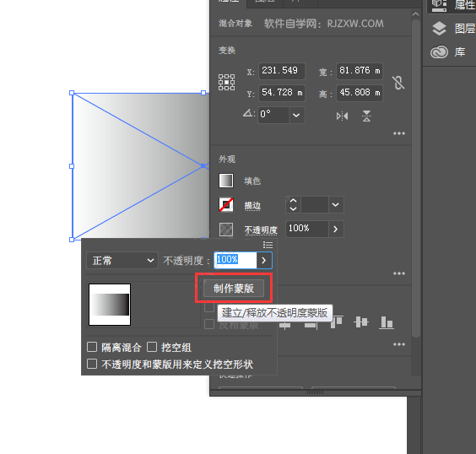Click the vertical align center icon
The image size is (476, 454).
pos(361,322)
